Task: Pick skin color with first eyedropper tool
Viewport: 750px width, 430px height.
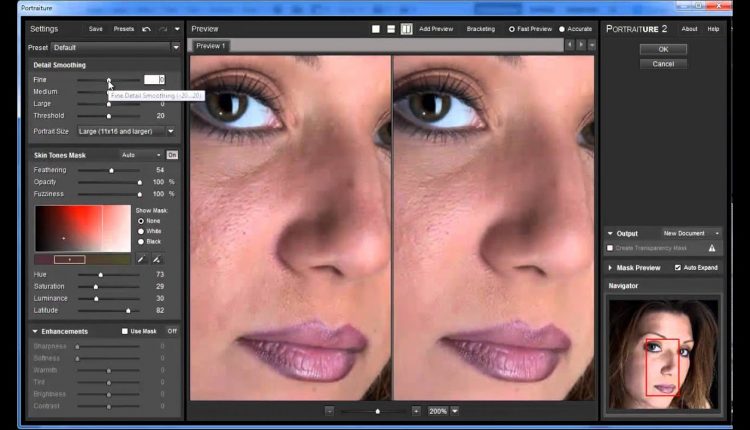Action: tap(142, 259)
